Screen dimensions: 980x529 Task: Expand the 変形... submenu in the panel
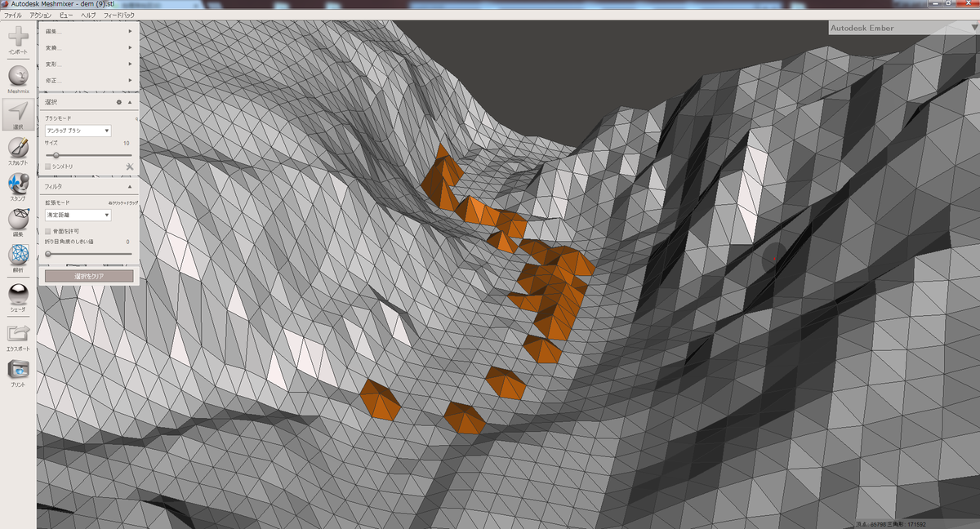88,64
